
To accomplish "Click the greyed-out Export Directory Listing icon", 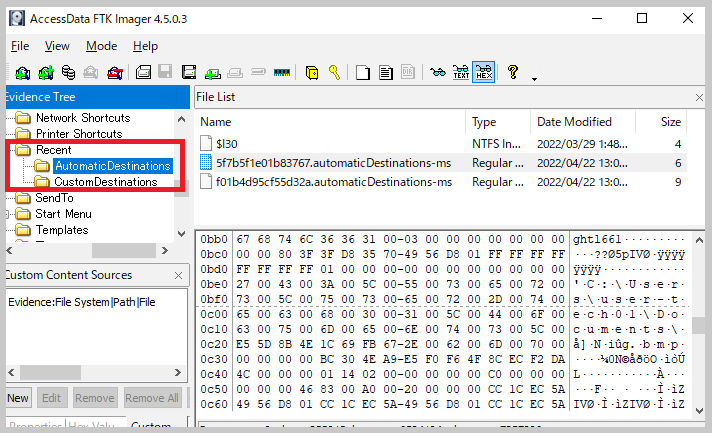I will pos(408,72).
